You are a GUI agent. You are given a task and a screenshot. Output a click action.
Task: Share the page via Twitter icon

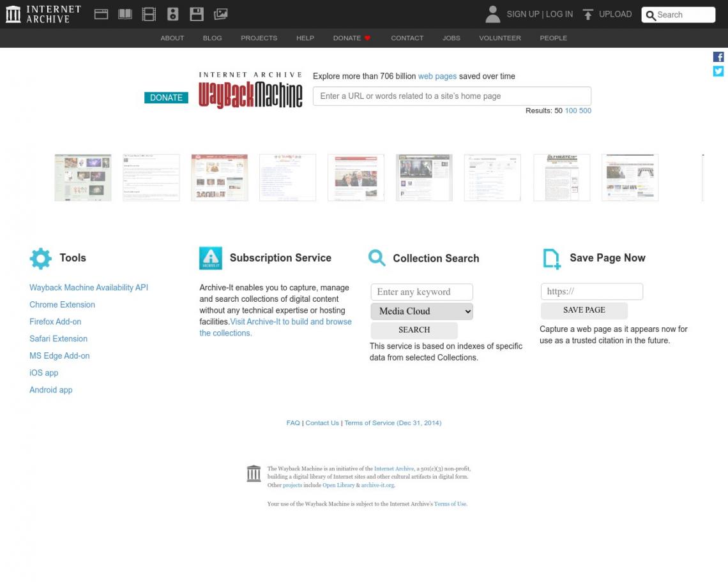pyautogui.click(x=718, y=71)
